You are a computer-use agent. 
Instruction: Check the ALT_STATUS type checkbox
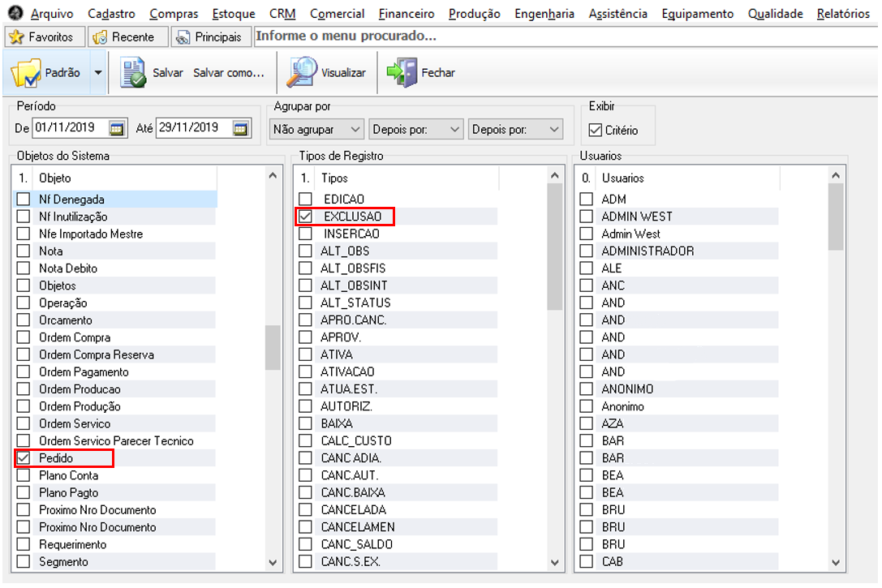[305, 303]
